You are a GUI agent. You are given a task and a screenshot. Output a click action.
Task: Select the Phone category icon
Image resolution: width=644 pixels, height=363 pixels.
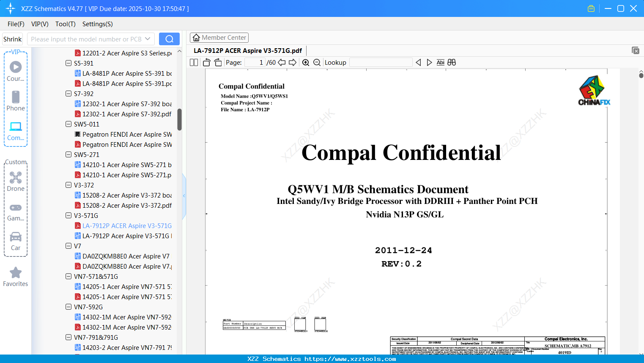pyautogui.click(x=16, y=101)
